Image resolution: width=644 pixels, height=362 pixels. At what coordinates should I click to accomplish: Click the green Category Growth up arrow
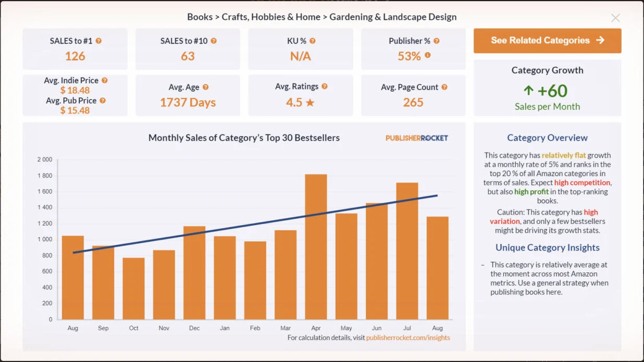pos(528,91)
